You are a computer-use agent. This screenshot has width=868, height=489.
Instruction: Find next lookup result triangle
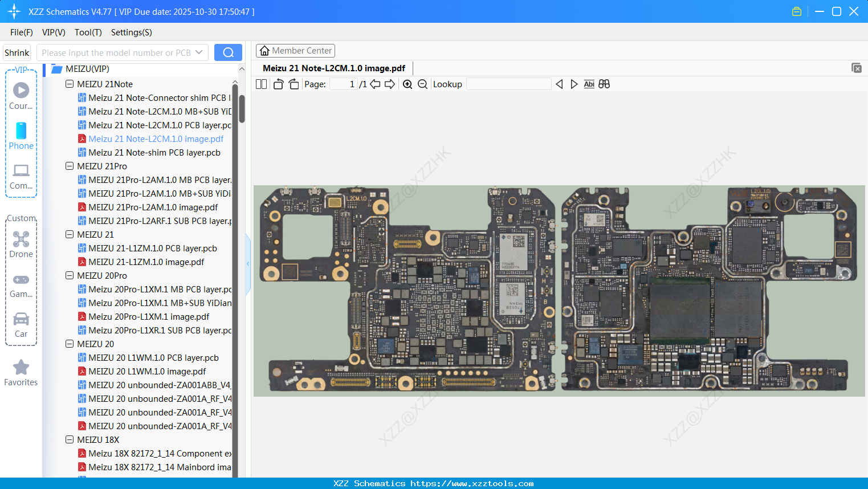574,84
